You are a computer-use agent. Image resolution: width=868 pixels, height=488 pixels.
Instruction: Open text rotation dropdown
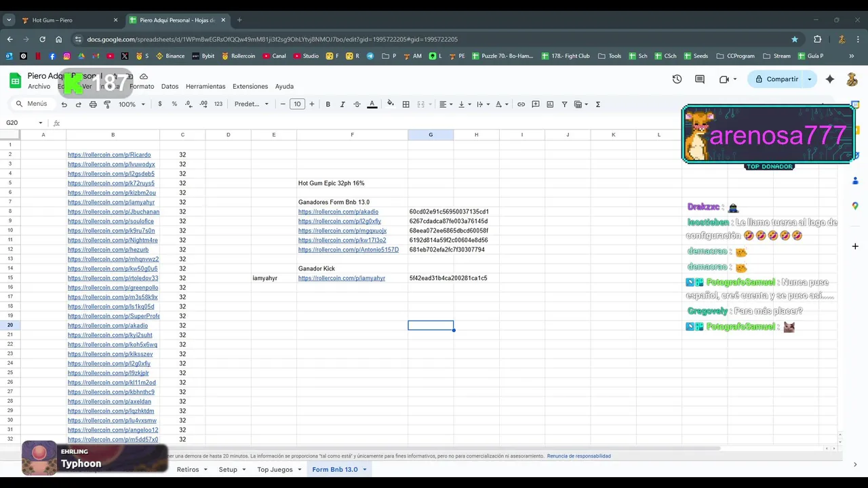500,104
